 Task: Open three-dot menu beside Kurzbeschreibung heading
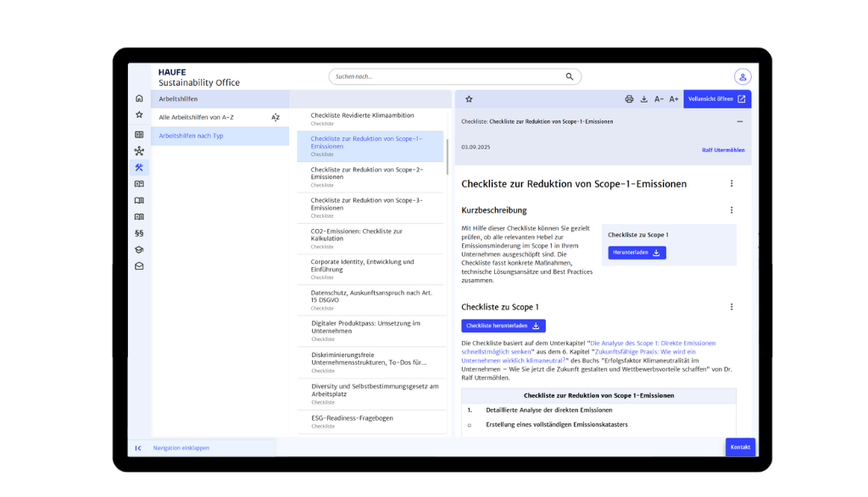point(732,210)
